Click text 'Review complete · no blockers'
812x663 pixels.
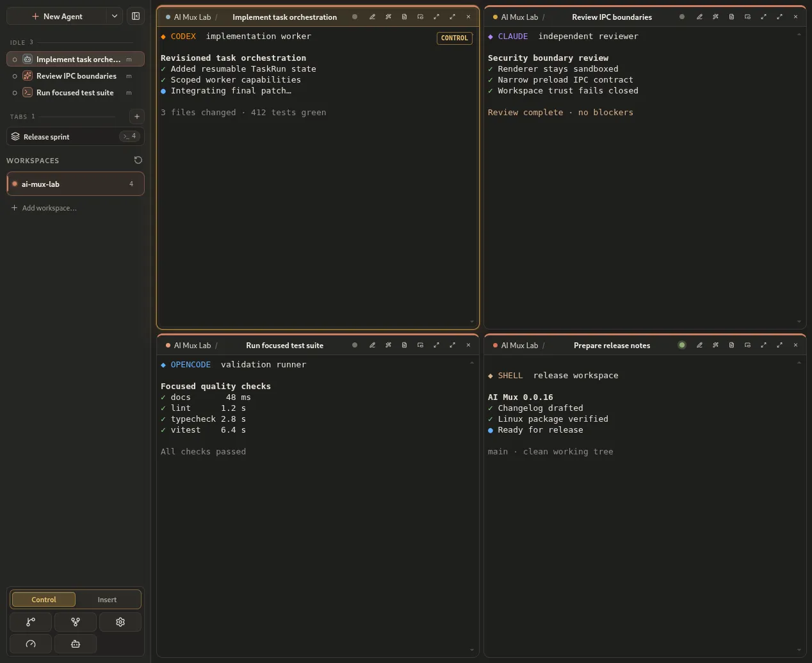560,113
